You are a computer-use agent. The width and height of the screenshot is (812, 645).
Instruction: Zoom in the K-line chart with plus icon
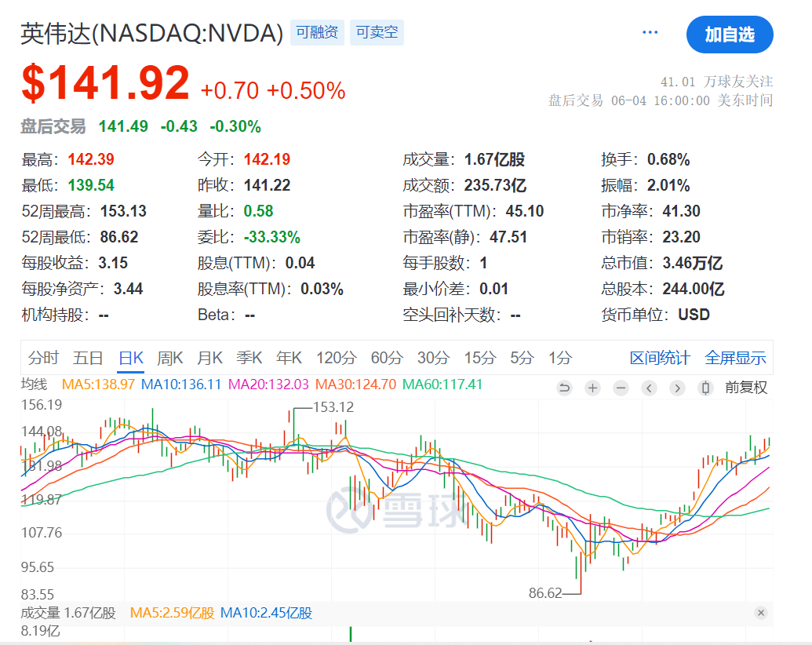click(592, 388)
